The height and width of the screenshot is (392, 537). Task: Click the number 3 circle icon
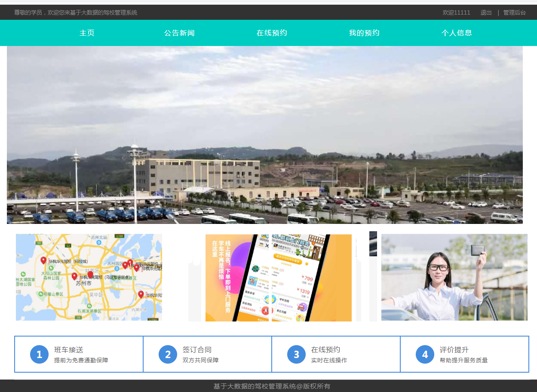296,354
